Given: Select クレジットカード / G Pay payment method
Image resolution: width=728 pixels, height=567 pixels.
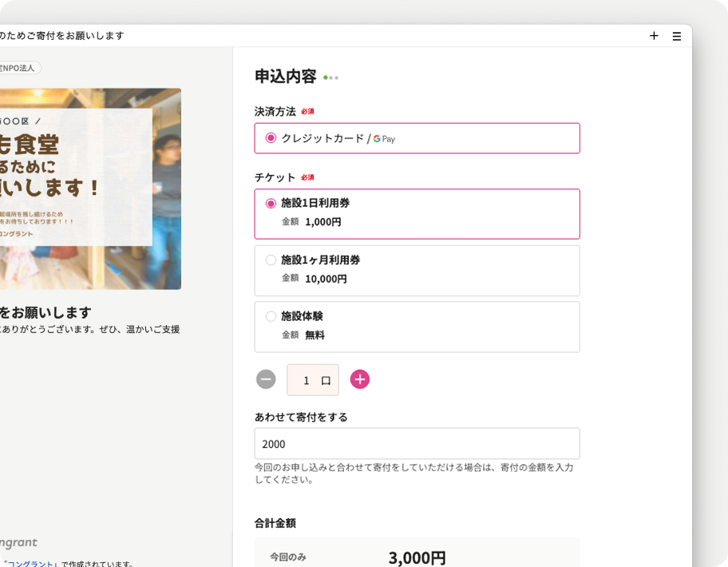Looking at the screenshot, I should [x=417, y=138].
